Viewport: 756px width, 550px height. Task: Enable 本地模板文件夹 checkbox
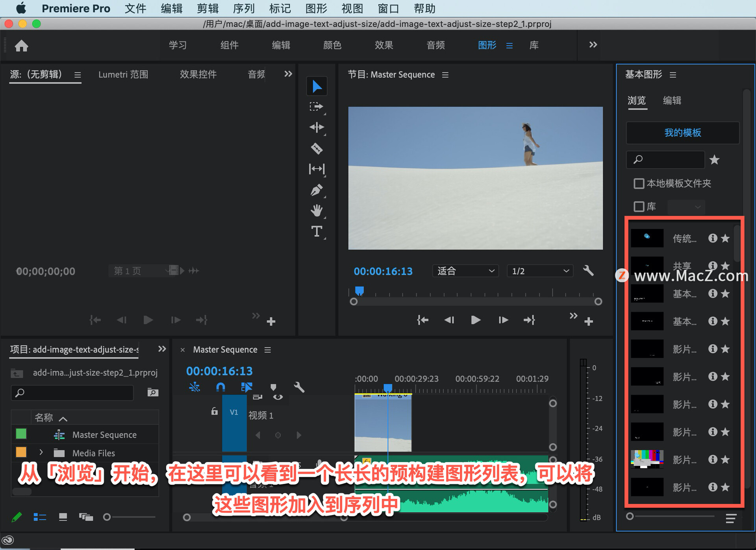click(x=639, y=183)
